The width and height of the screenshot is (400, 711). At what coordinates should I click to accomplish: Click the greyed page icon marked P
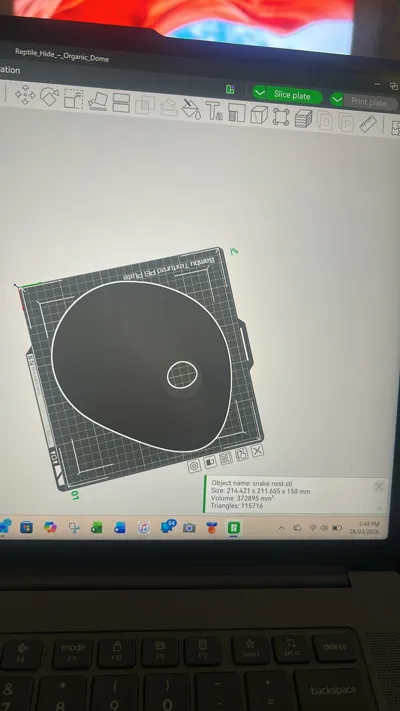point(347,122)
